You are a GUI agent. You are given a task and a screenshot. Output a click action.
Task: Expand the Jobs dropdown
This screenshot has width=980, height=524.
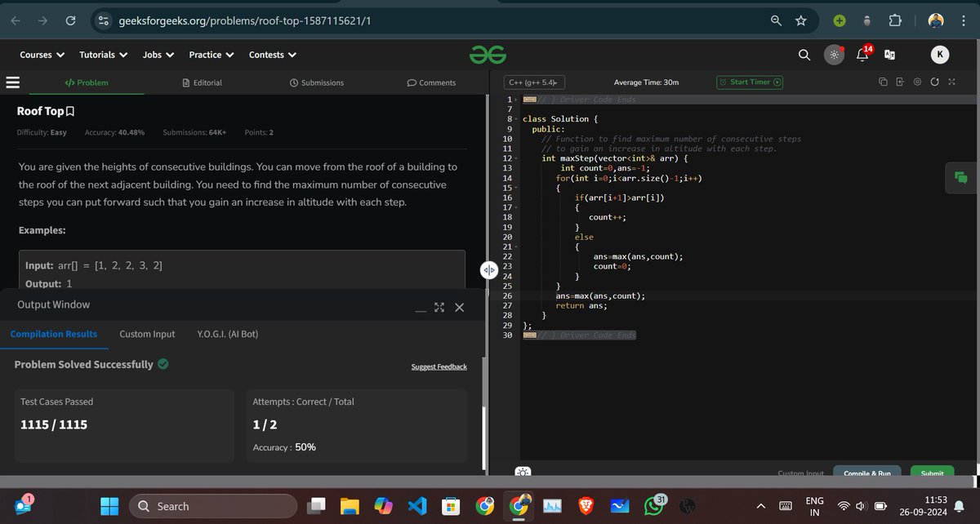[158, 55]
